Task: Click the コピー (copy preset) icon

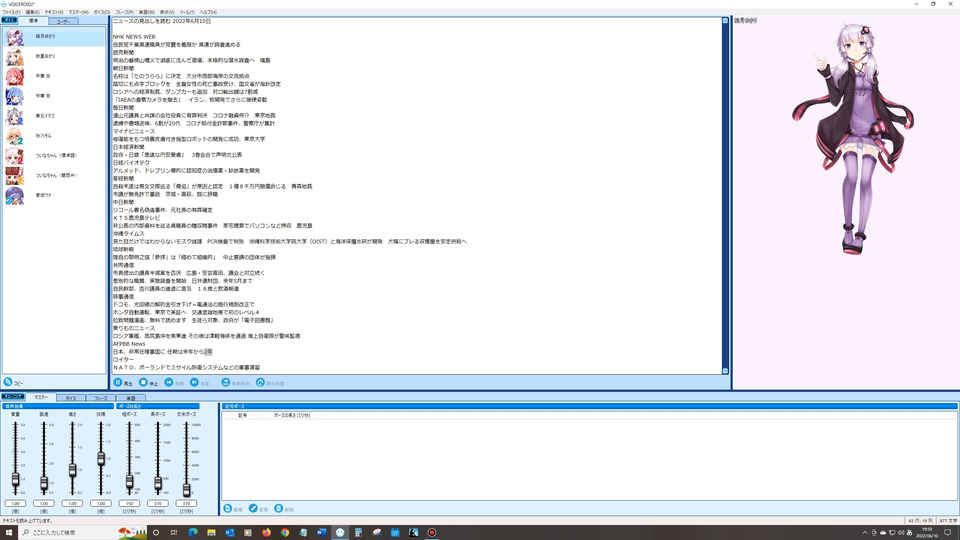Action: (8, 382)
